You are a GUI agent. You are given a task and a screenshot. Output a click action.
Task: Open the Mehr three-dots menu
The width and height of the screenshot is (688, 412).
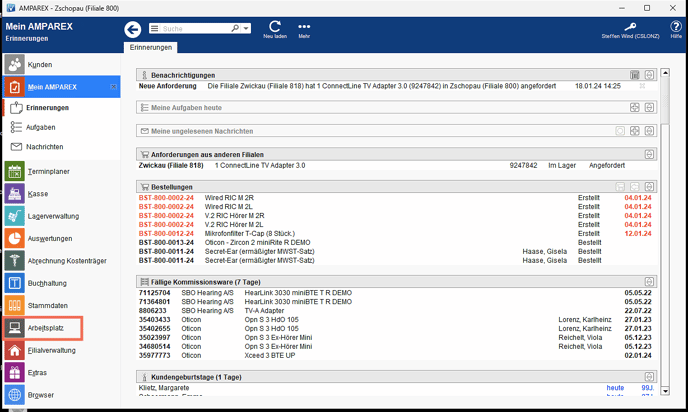click(304, 27)
